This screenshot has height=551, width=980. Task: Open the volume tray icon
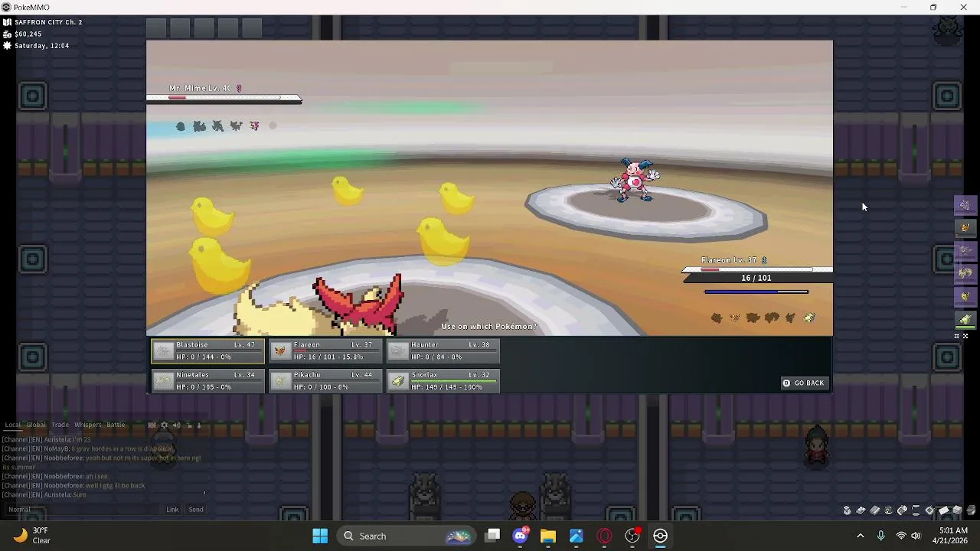[916, 536]
